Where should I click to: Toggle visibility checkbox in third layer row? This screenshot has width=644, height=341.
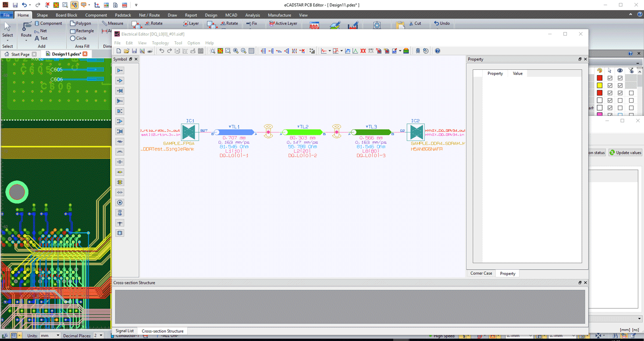tap(620, 93)
